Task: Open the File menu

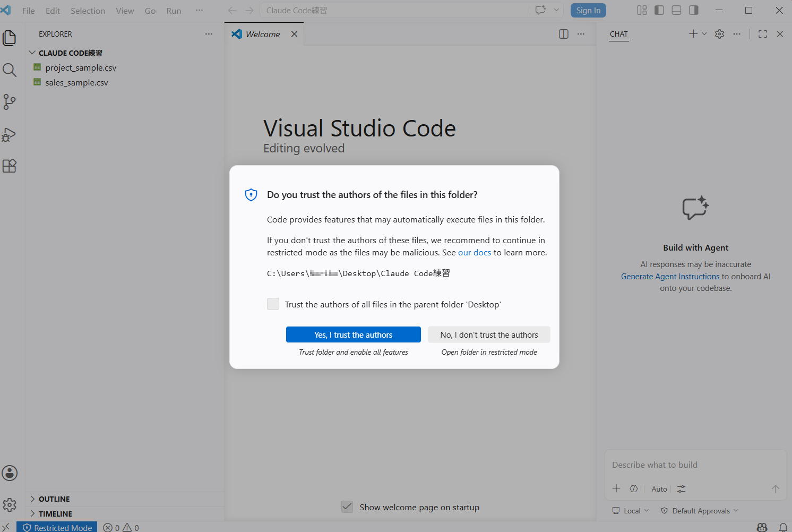Action: 29,11
